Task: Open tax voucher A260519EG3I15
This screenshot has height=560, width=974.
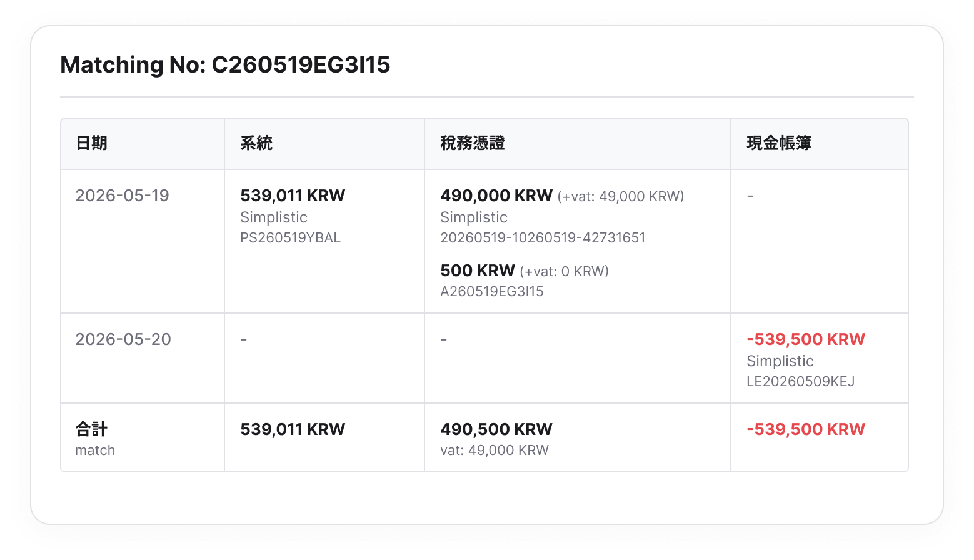Action: coord(492,292)
